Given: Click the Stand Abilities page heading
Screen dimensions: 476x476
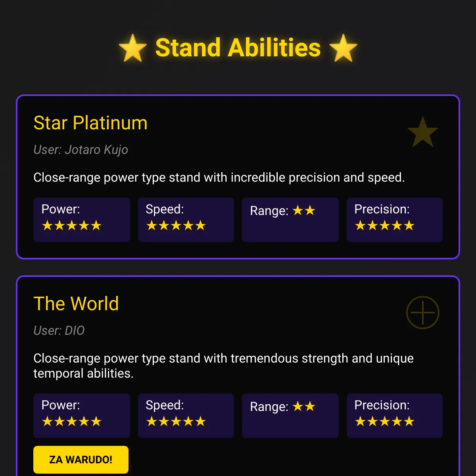Looking at the screenshot, I should (x=238, y=48).
